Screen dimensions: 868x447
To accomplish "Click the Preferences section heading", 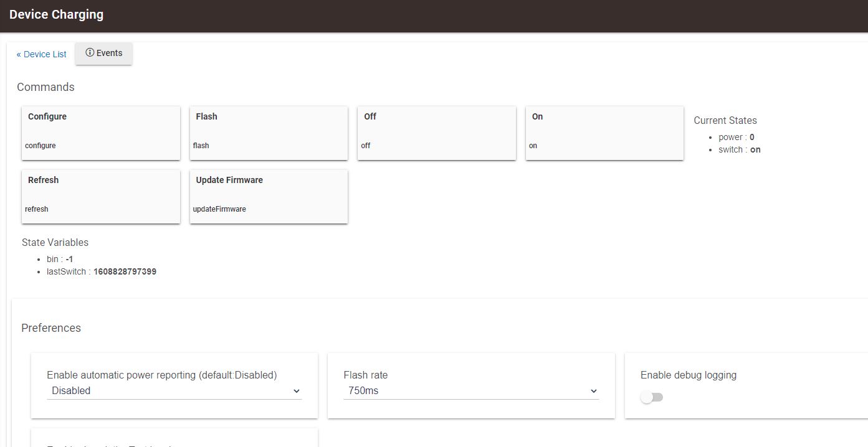I will point(51,328).
